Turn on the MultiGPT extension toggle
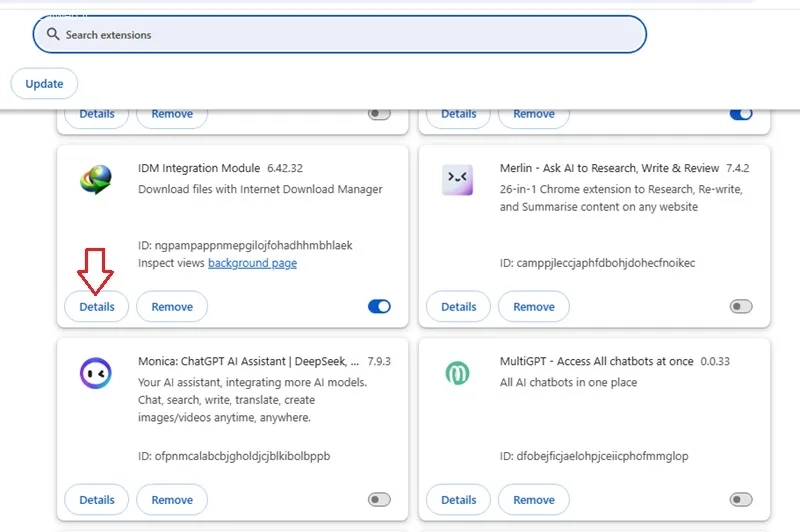The width and height of the screenshot is (800, 532). pos(741,499)
